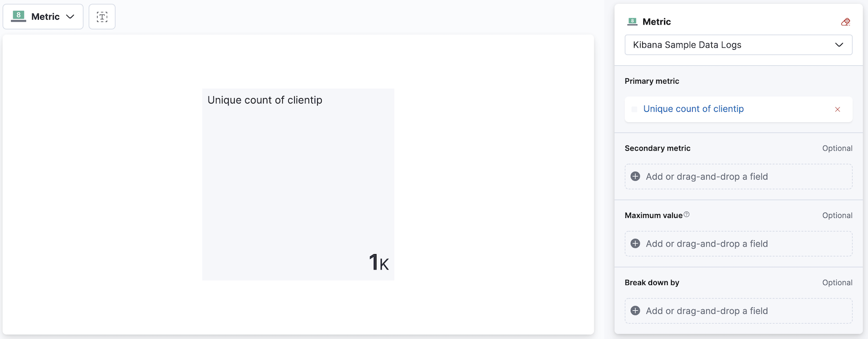This screenshot has width=868, height=339.
Task: Remove the Unique count of clientip metric
Action: (x=837, y=109)
